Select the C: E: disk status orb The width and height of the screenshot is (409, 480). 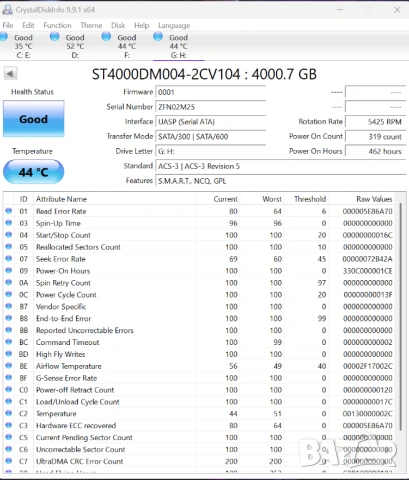click(x=4, y=37)
